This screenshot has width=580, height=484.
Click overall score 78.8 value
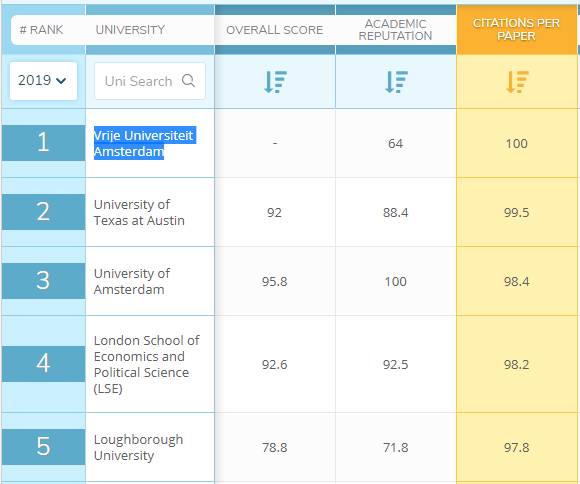pyautogui.click(x=274, y=447)
